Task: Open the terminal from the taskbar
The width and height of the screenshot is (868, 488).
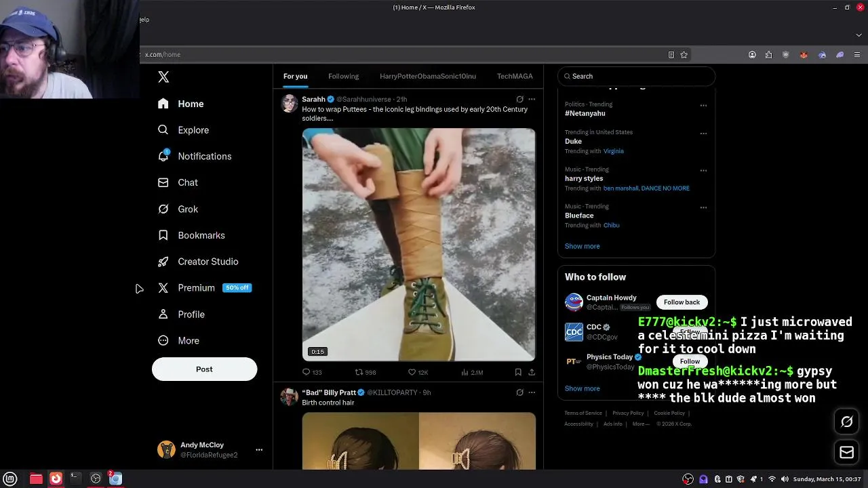Action: 75,479
